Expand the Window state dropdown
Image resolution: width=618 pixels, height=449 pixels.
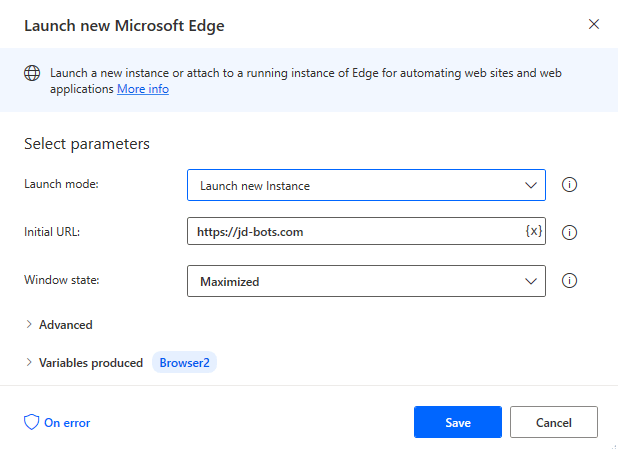(x=366, y=281)
